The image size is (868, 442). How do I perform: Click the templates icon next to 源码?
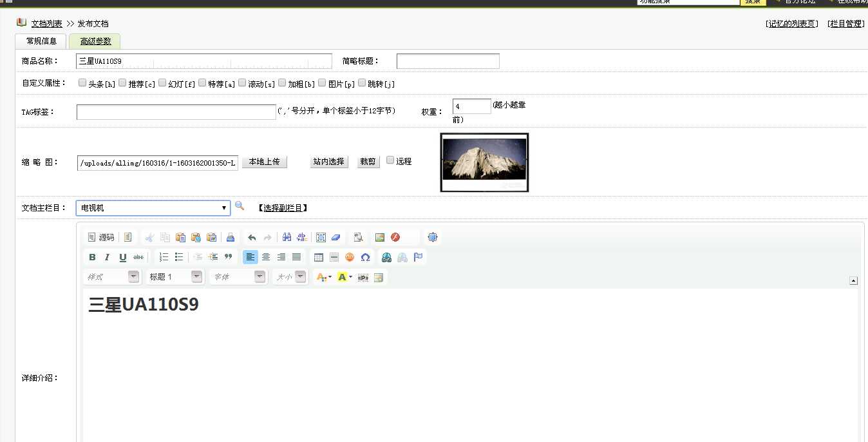(128, 237)
